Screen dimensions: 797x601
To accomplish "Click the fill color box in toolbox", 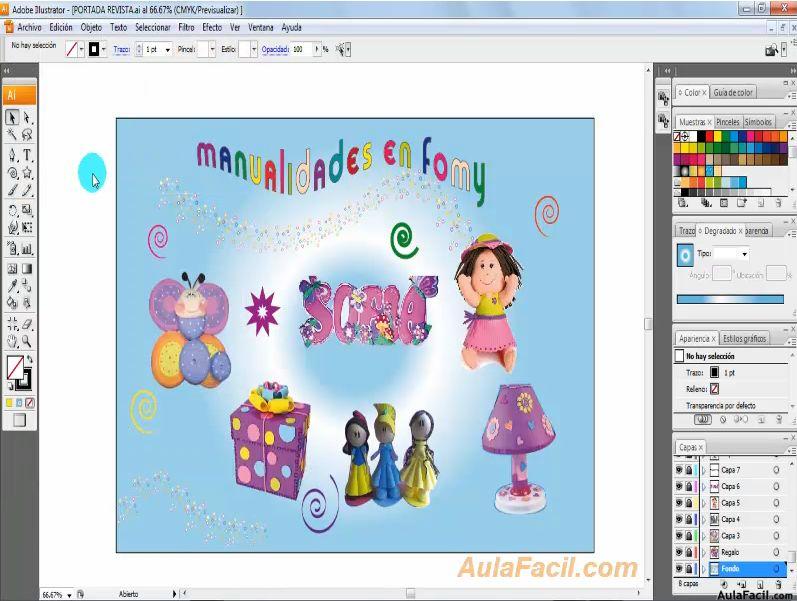I will point(15,367).
